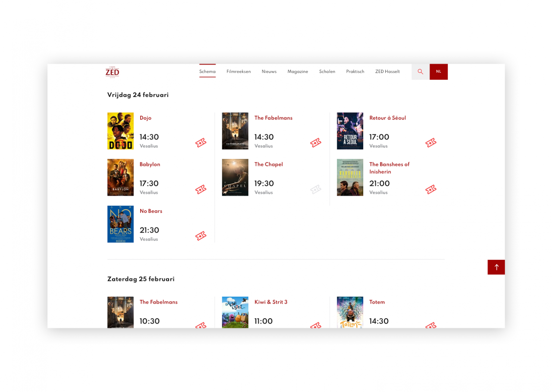Click the 14:30 showtime for Dojo
Screen dimensions: 552x392
(x=149, y=137)
